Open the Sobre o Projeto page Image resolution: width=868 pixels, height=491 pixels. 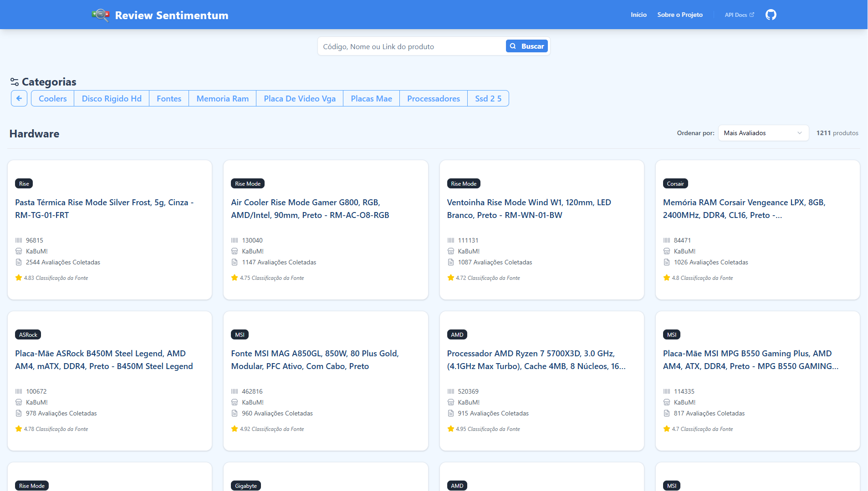[680, 15]
